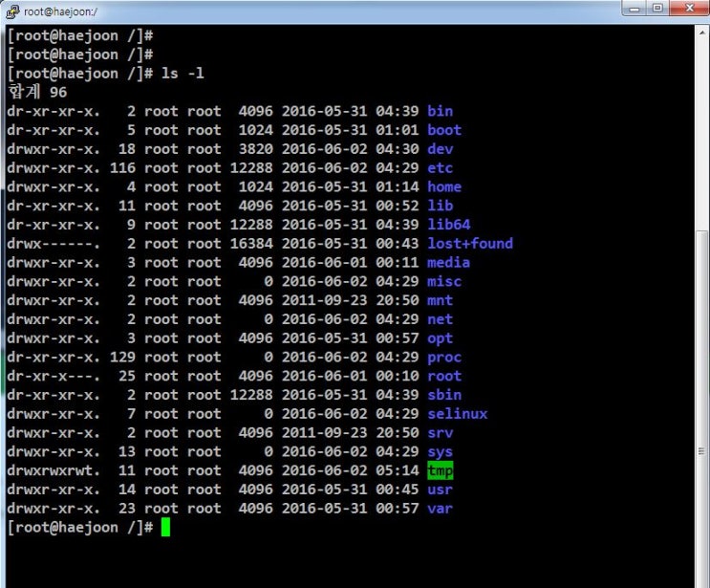The width and height of the screenshot is (710, 588).
Task: Click the 'drwx------.' permissions of lost+found
Action: (54, 244)
